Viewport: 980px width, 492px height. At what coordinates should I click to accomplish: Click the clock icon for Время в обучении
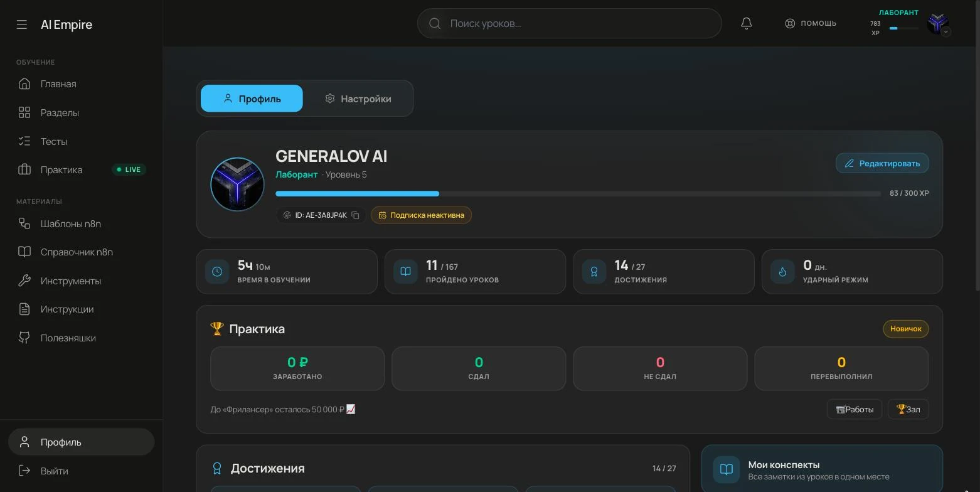pos(217,272)
